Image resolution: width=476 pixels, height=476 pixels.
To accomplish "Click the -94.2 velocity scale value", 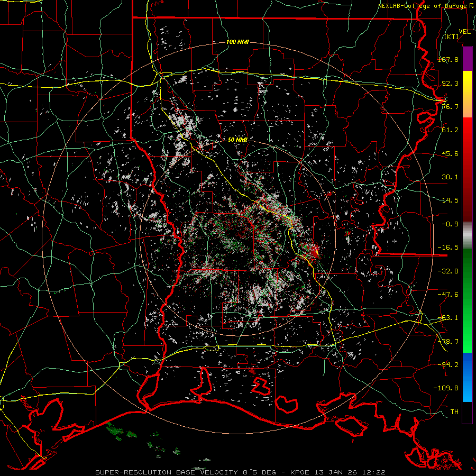I will tap(448, 364).
